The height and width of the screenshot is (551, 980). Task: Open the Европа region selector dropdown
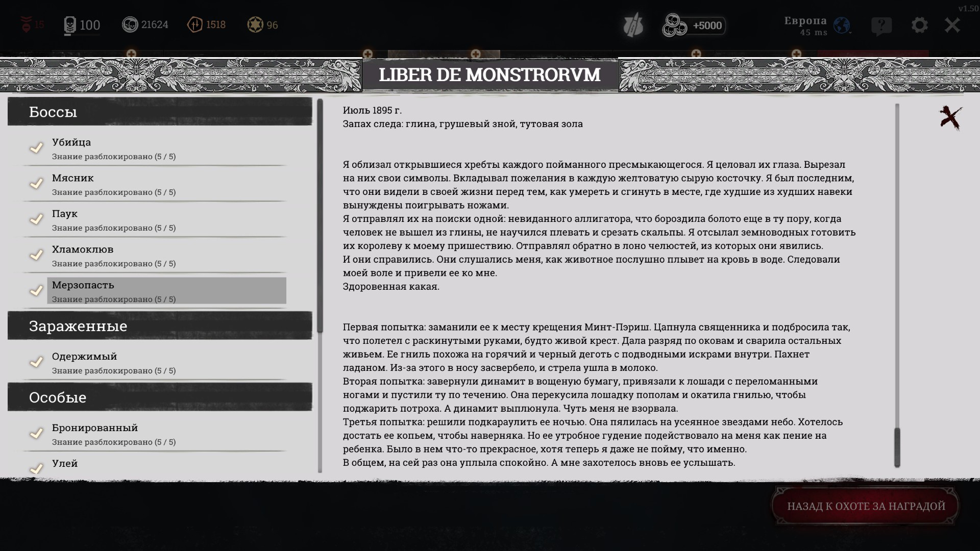point(842,26)
